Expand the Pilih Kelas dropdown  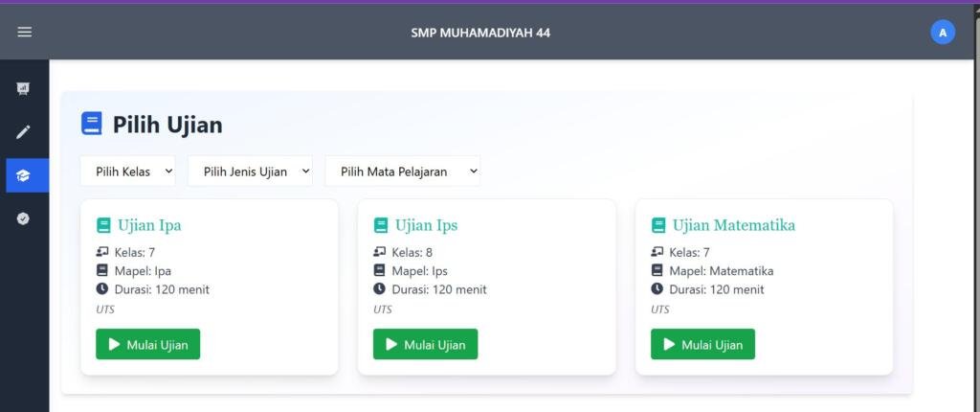click(128, 172)
